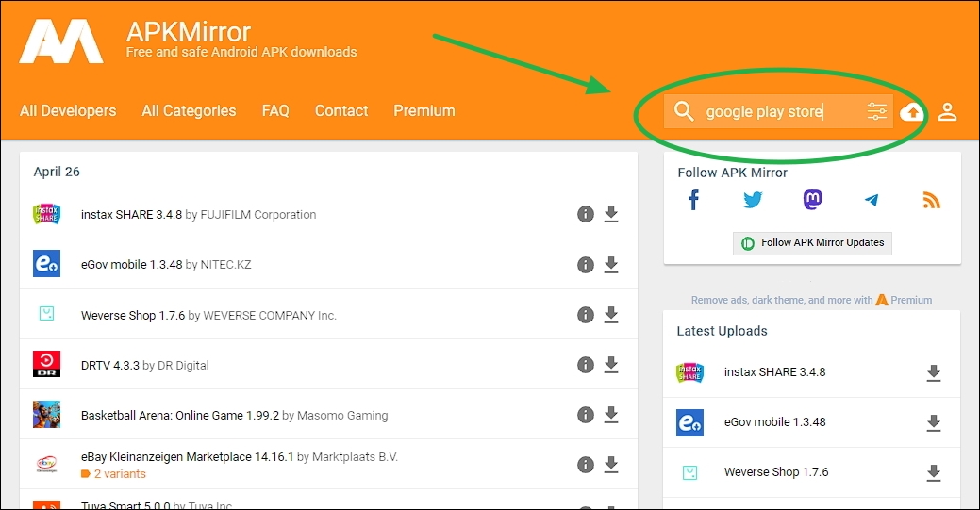
Task: Download Weverse Shop from Latest Uploads
Action: tap(934, 473)
